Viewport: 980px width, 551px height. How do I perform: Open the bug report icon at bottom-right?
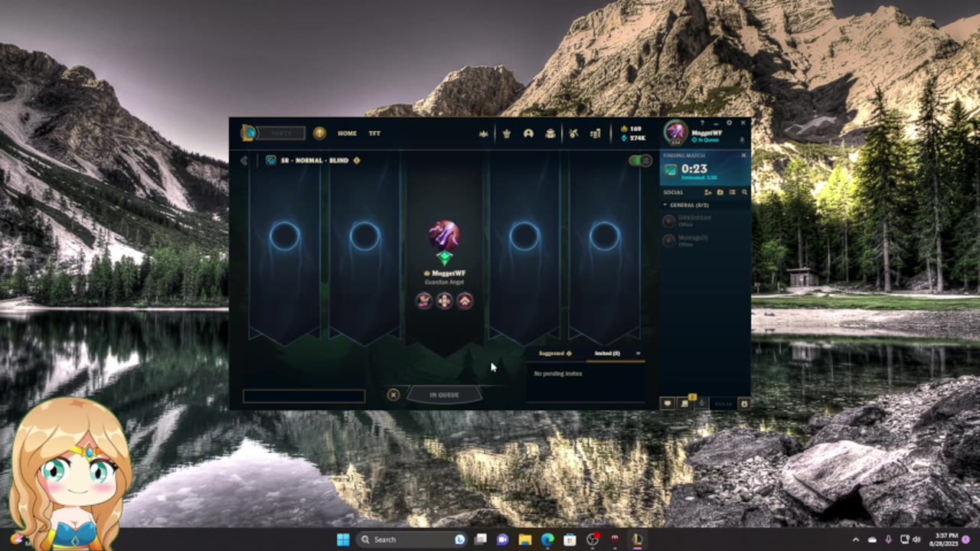743,403
